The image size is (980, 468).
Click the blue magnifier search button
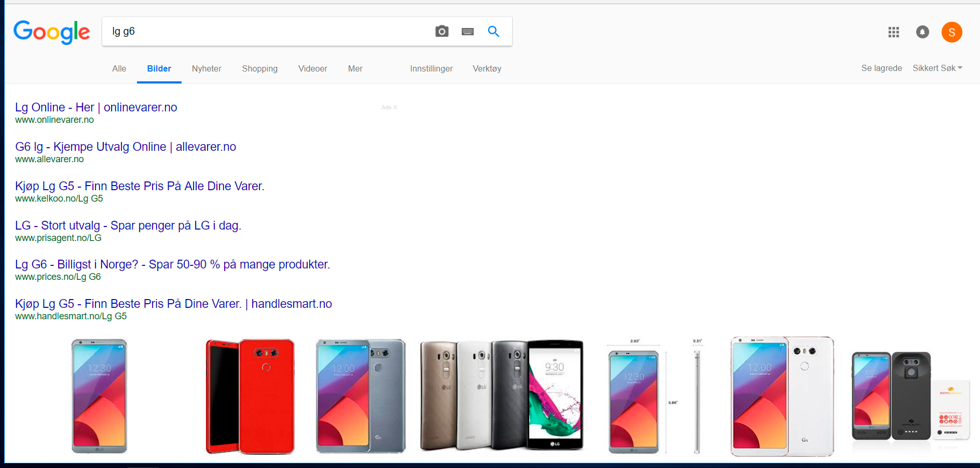(x=493, y=32)
